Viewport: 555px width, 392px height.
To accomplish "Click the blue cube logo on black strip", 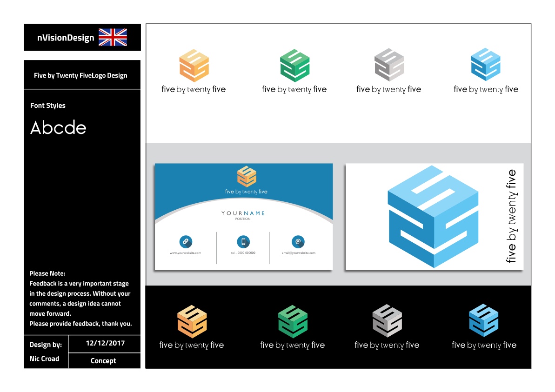I will click(x=483, y=320).
